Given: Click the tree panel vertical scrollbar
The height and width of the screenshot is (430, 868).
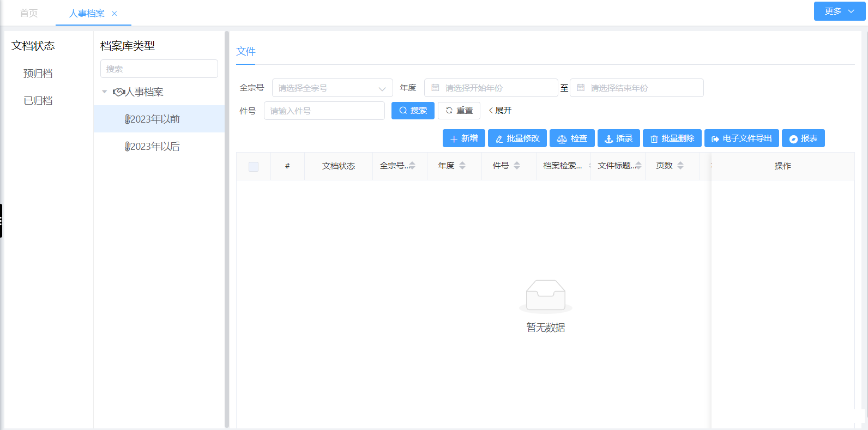Looking at the screenshot, I should (227, 229).
